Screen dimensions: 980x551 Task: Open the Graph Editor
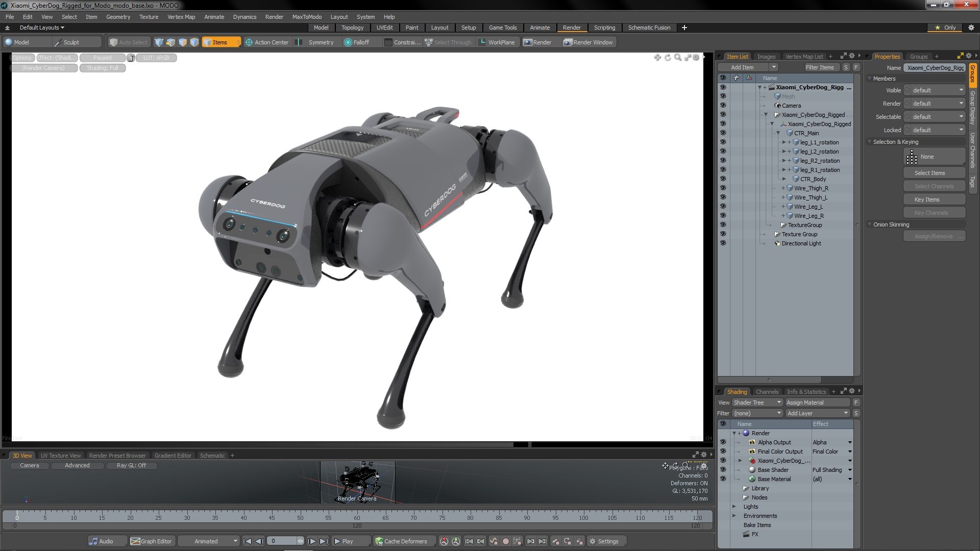pyautogui.click(x=152, y=541)
